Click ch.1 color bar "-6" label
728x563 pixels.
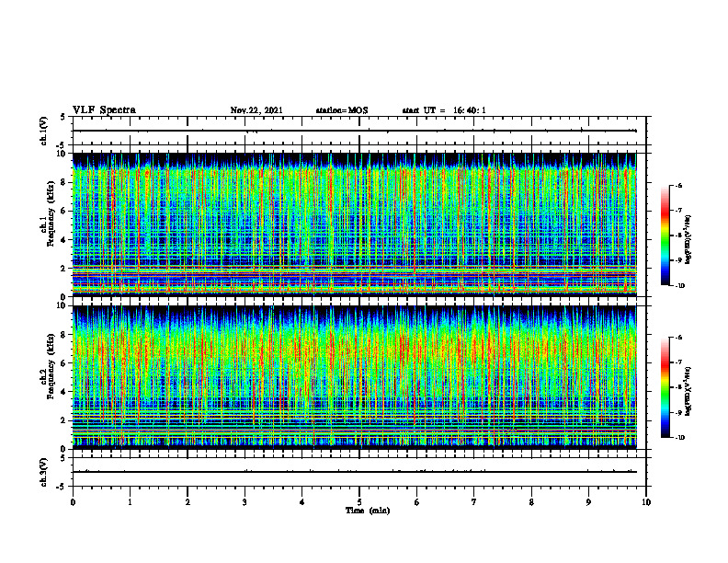[678, 185]
